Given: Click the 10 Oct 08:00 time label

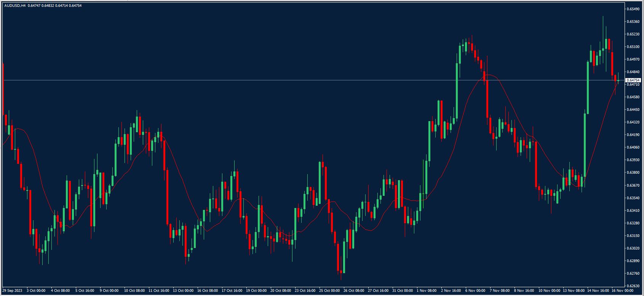Looking at the screenshot, I should [134, 291].
